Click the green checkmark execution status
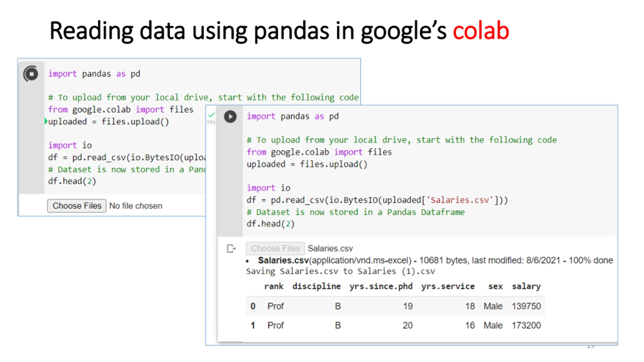 point(211,115)
